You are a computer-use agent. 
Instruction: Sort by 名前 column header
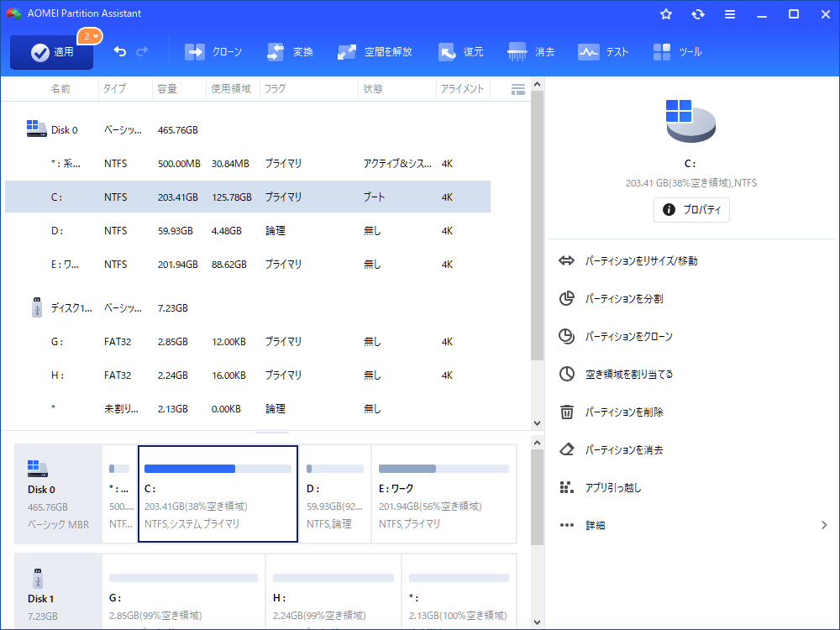[x=60, y=89]
